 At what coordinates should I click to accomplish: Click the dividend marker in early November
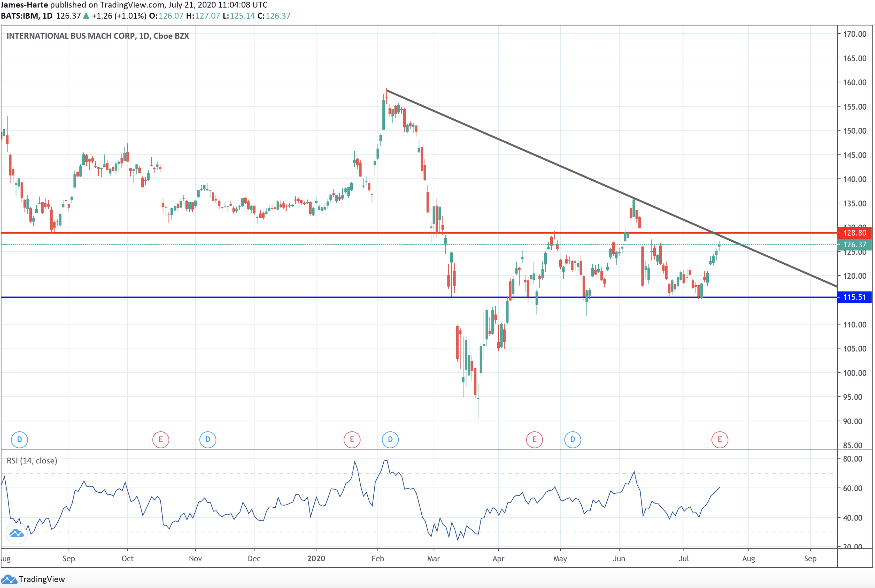[x=208, y=439]
